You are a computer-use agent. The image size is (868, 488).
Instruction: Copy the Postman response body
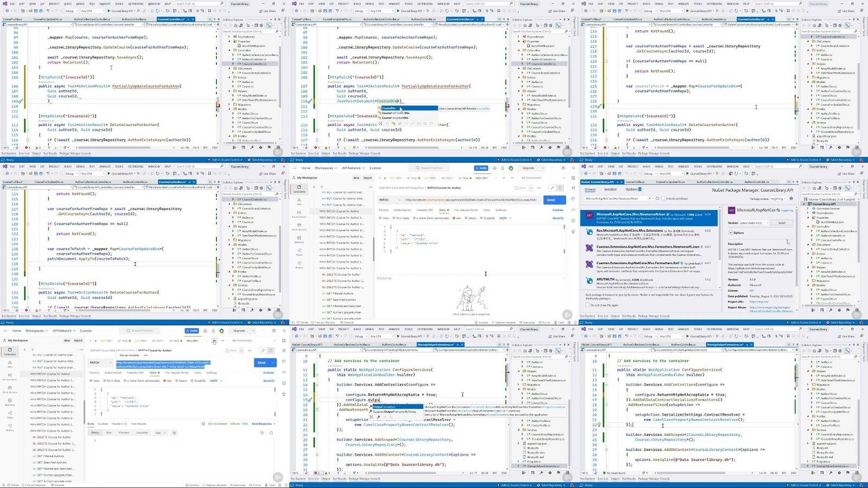coord(262,433)
